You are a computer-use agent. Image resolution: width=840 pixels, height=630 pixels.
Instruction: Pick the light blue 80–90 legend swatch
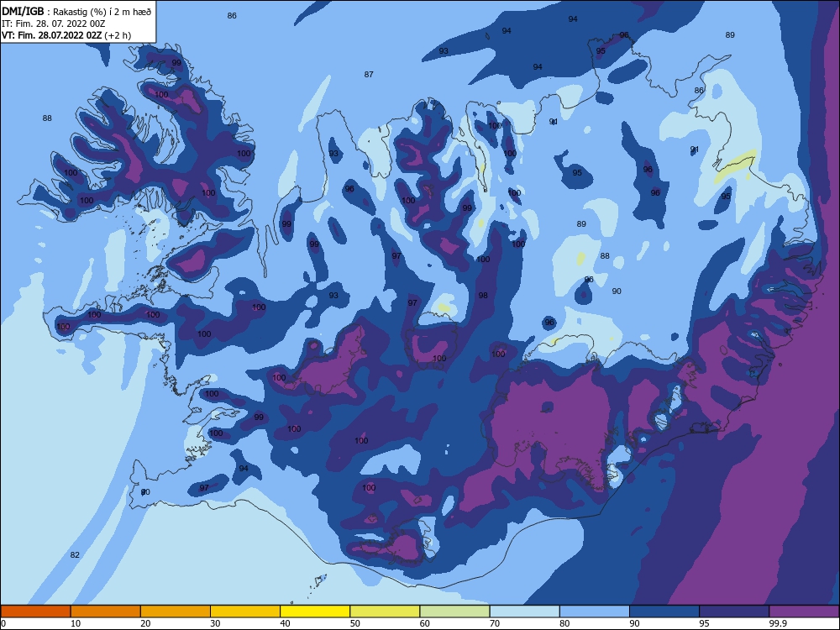(x=595, y=612)
